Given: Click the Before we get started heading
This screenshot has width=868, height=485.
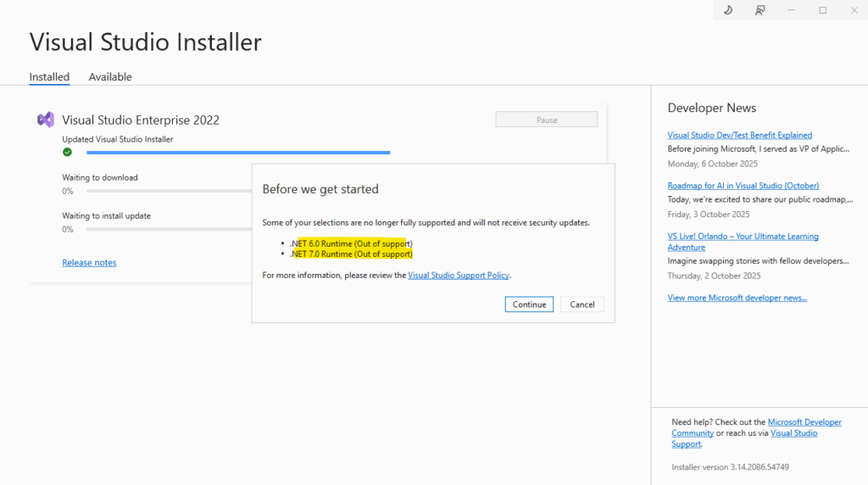Looking at the screenshot, I should click(320, 189).
